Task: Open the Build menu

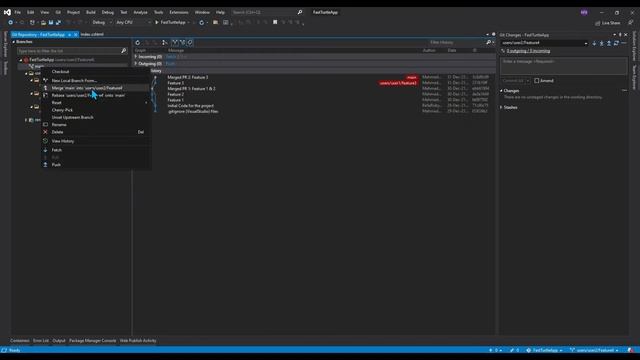Action: pyautogui.click(x=91, y=12)
